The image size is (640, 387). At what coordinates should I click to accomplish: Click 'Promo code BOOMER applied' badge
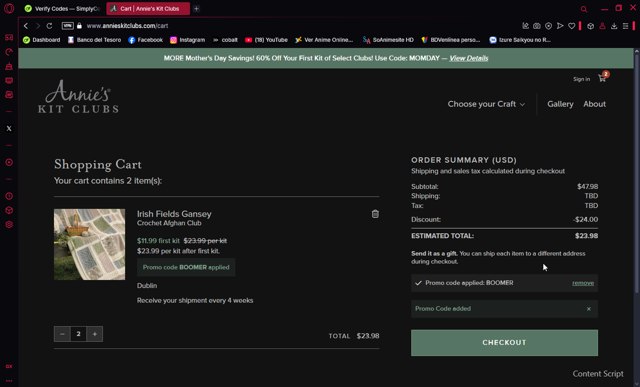click(186, 267)
